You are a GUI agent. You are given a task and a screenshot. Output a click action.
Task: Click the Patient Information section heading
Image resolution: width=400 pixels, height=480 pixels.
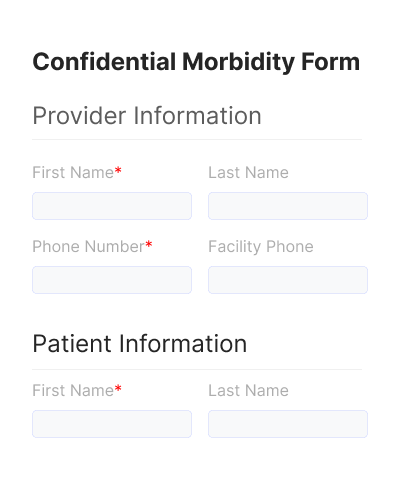(140, 344)
